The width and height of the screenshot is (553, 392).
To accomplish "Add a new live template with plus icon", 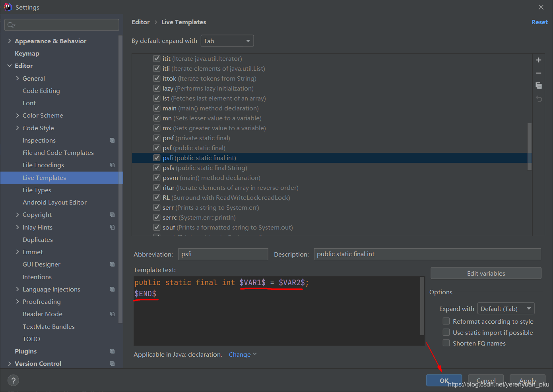I will (x=539, y=60).
